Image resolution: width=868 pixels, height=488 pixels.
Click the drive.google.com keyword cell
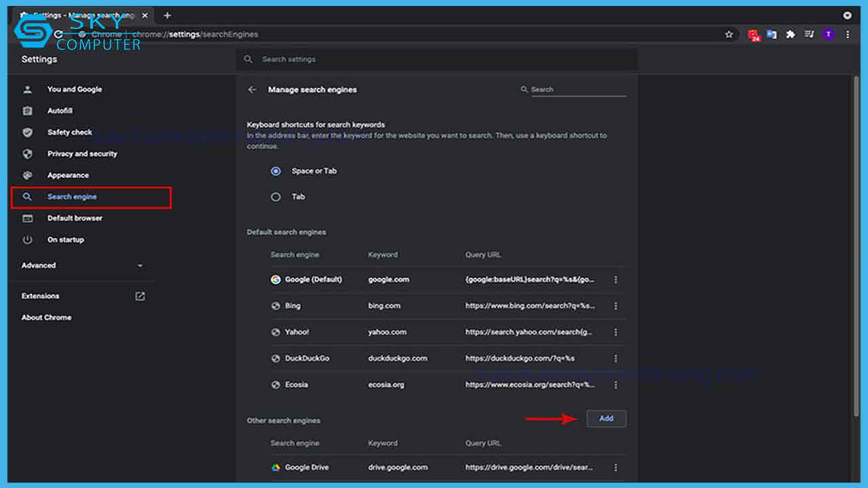tap(398, 468)
